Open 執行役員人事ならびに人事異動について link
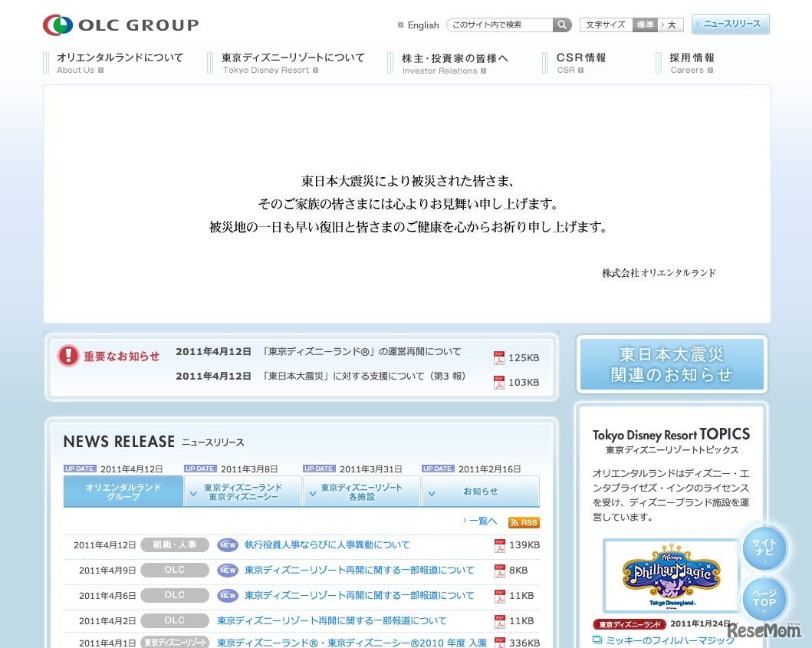 pos(327,545)
